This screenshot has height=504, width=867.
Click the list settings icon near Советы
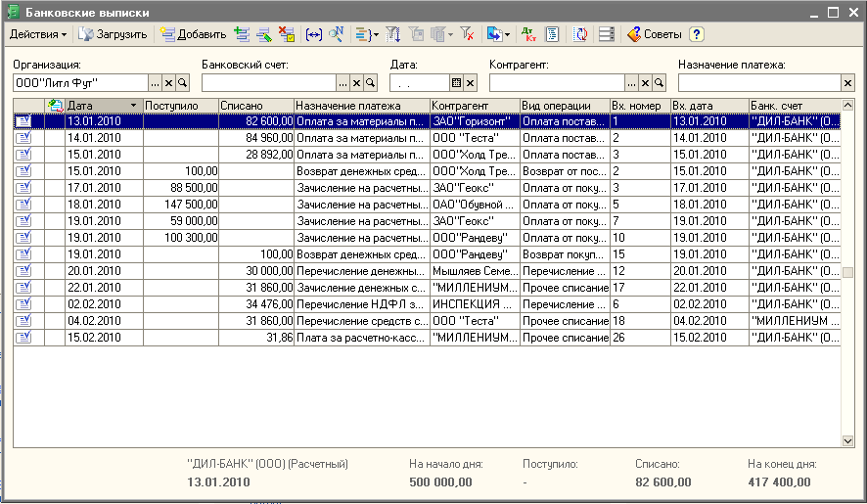click(x=606, y=34)
